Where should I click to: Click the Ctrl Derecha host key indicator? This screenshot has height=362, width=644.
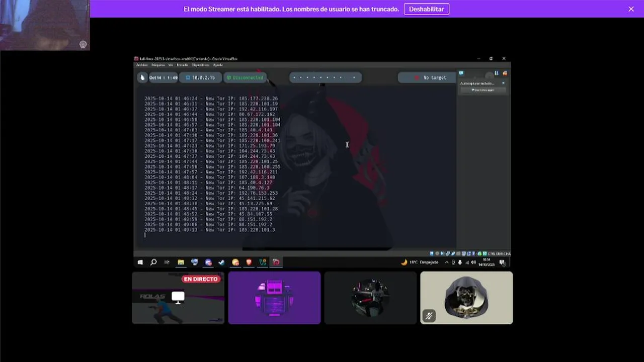[499, 254]
